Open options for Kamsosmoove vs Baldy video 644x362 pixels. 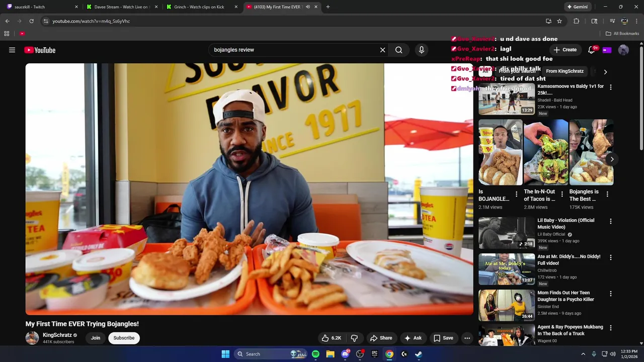pyautogui.click(x=611, y=87)
